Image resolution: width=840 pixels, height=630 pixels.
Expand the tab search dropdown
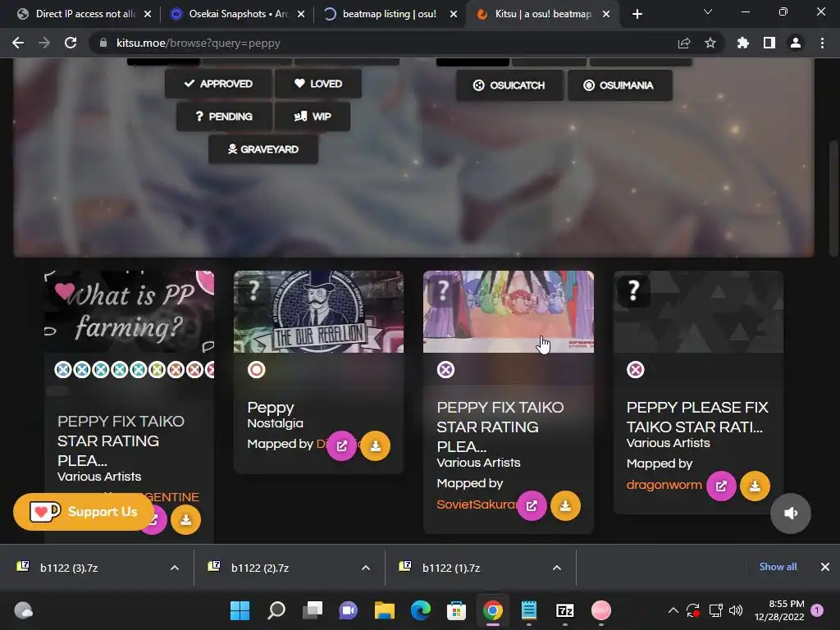click(x=708, y=11)
